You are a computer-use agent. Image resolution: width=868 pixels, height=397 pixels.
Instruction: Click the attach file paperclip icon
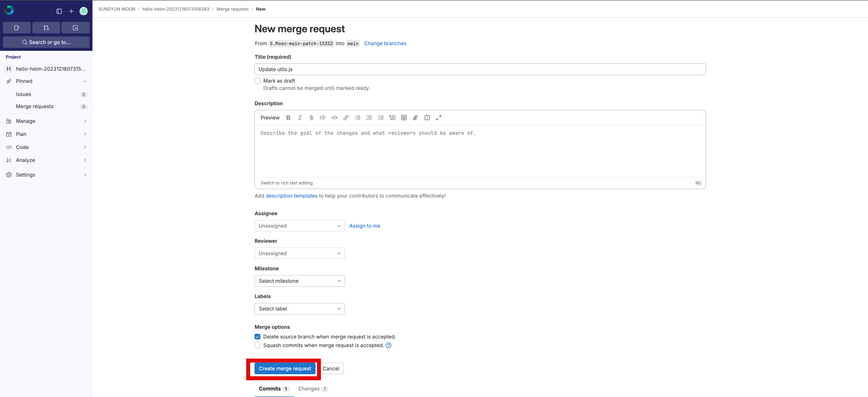pyautogui.click(x=415, y=117)
